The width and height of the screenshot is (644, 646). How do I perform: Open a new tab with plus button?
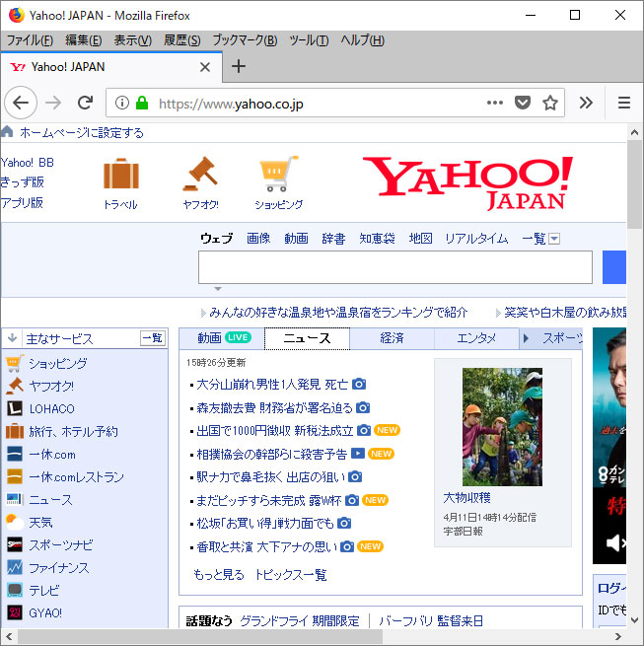click(x=239, y=66)
